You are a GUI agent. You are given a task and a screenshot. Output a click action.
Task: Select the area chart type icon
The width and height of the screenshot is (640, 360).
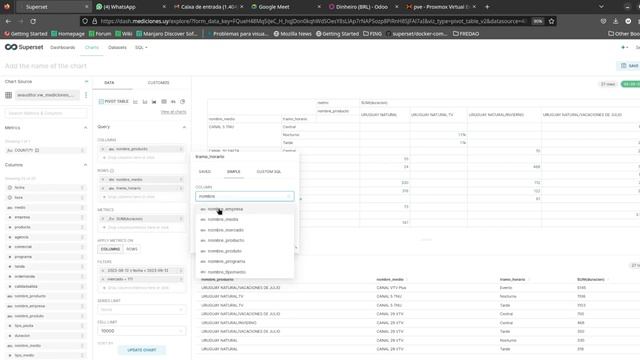154,102
